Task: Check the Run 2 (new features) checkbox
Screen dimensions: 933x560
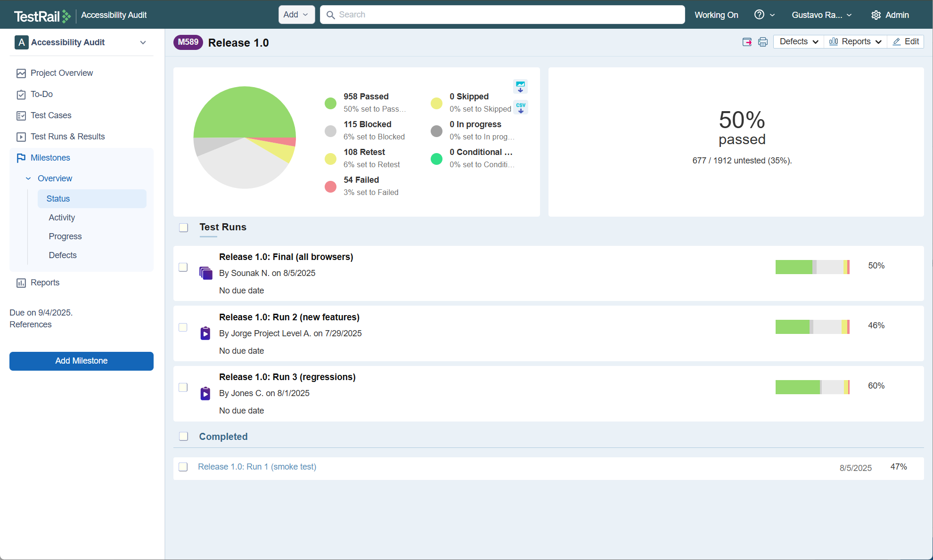Action: pos(183,327)
